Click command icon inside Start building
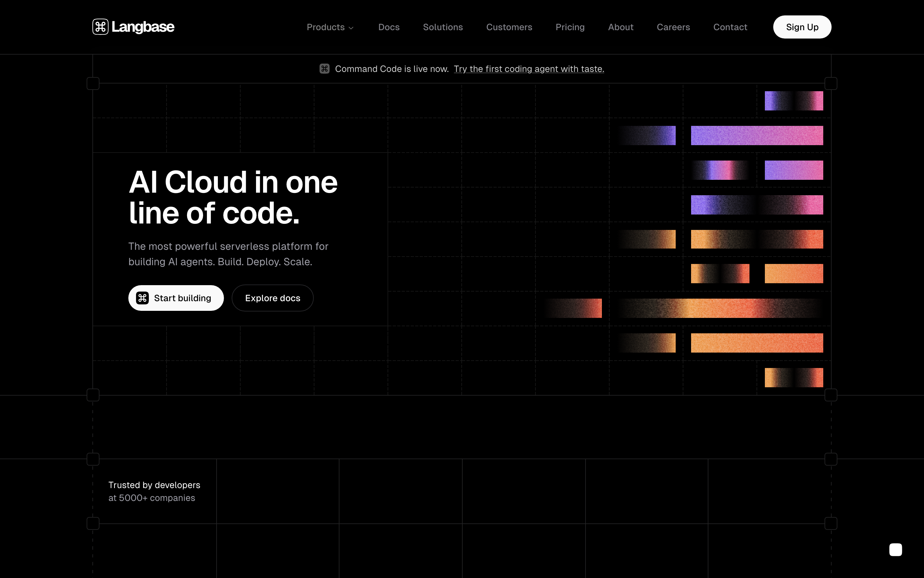924x578 pixels. click(x=142, y=298)
